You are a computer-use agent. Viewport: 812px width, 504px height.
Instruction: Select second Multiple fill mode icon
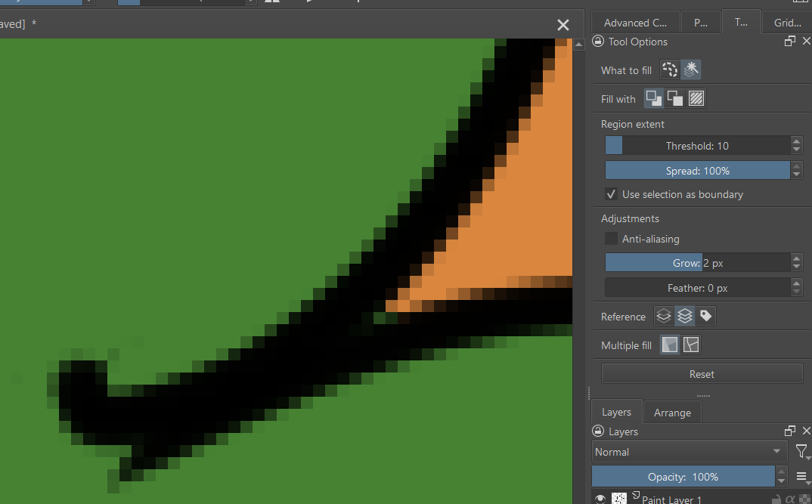691,345
